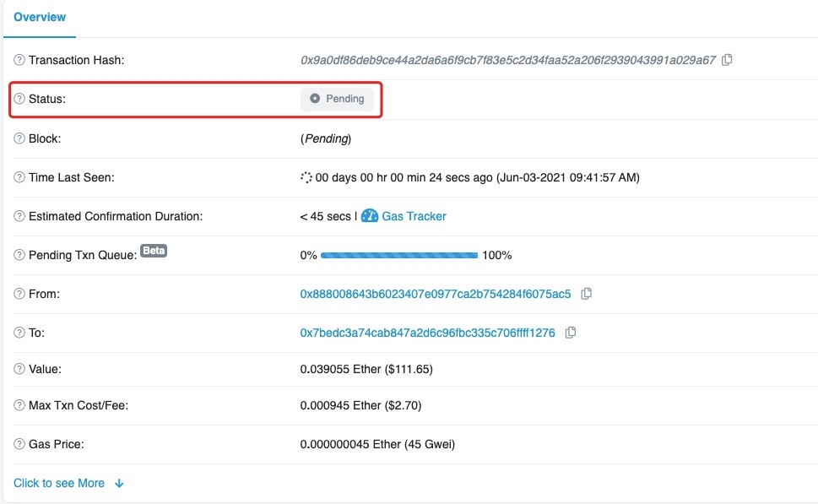Open the Overview tab
818x504 pixels.
[40, 17]
